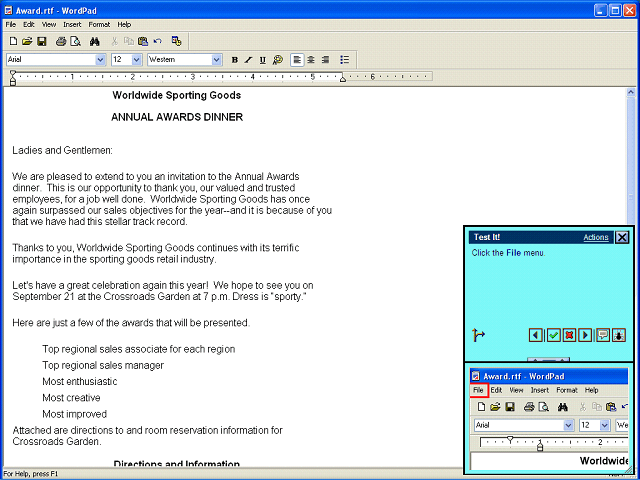Toggle Bold formatting
This screenshot has width=640, height=480.
235,60
